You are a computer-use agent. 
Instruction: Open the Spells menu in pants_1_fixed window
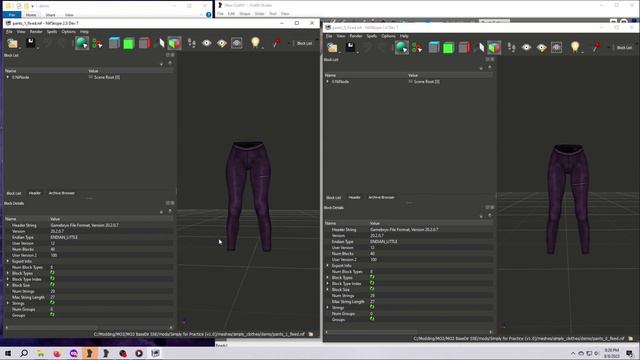(x=52, y=31)
